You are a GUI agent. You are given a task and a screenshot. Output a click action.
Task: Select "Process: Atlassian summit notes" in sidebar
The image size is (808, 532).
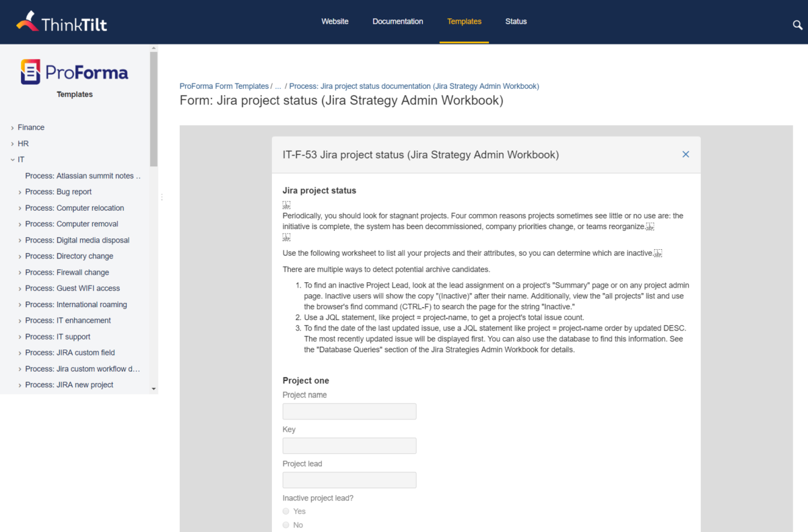82,175
